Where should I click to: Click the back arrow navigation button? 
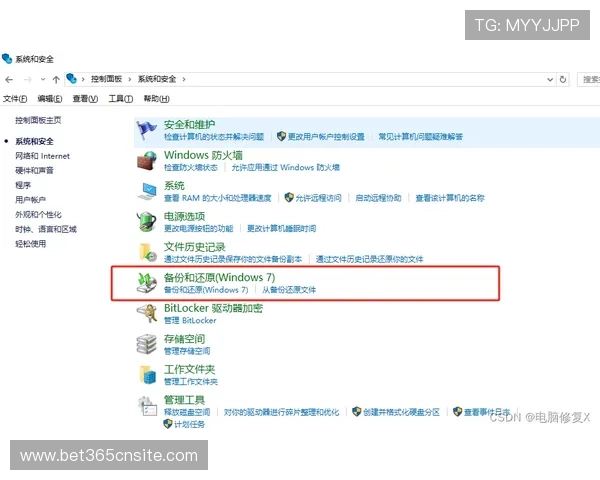pyautogui.click(x=9, y=80)
